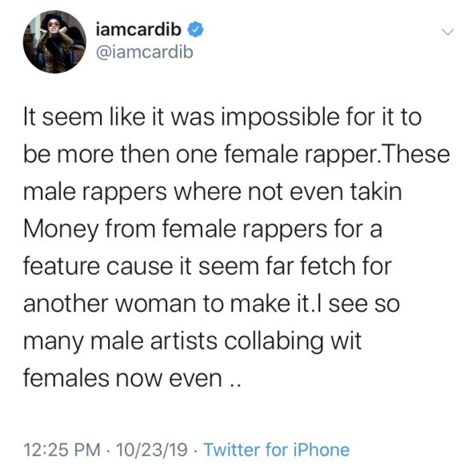Click the line starting "another woman to make"
Viewport: 476px width, 475px height.
tap(211, 304)
